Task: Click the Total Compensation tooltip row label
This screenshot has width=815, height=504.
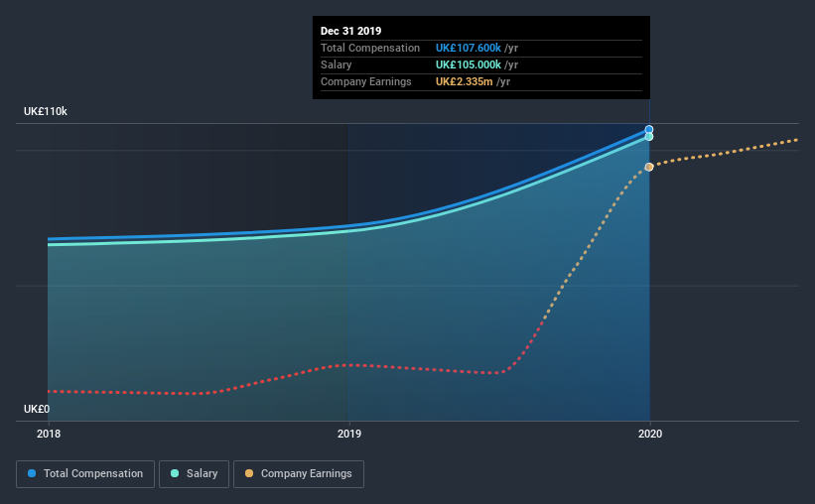Action: point(370,48)
